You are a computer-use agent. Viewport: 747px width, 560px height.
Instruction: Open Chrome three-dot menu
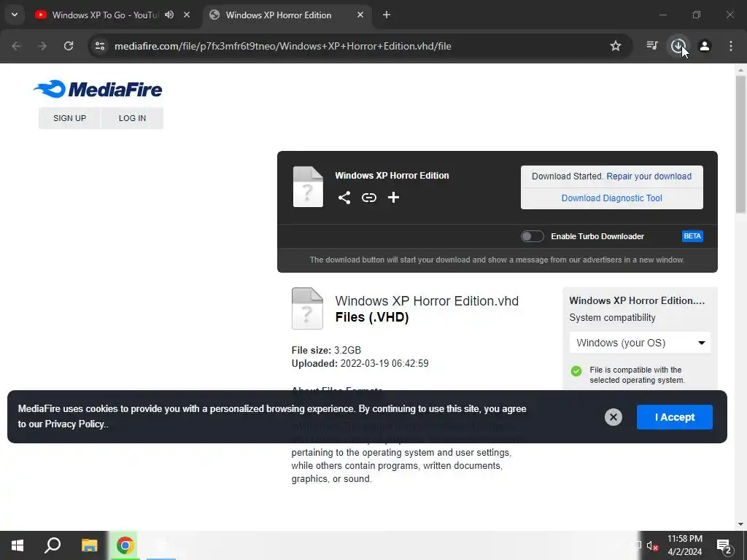[x=731, y=46]
